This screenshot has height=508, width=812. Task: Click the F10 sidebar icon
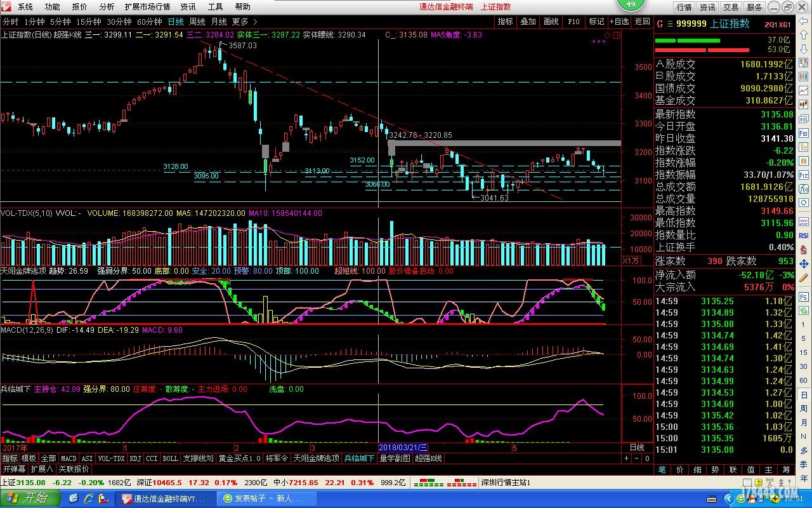point(804,133)
